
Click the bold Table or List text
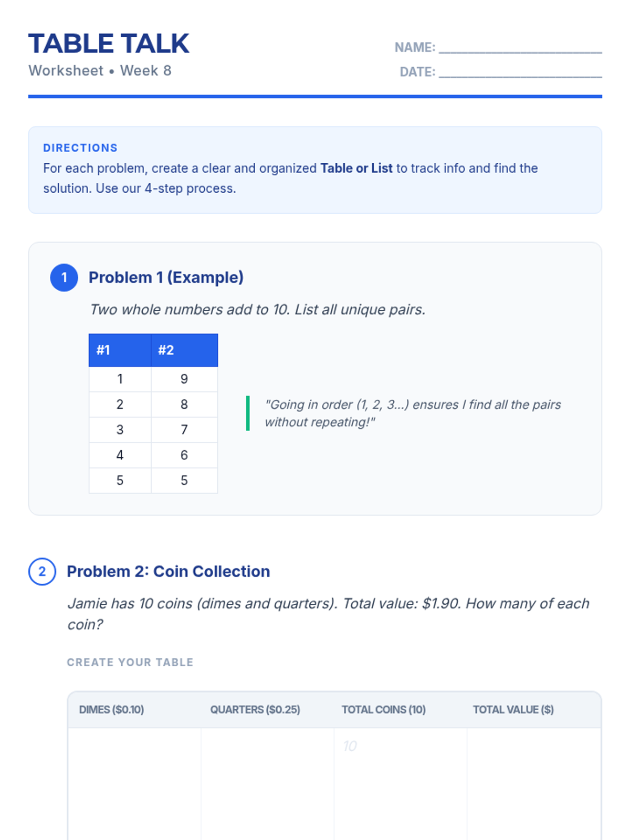pos(356,168)
